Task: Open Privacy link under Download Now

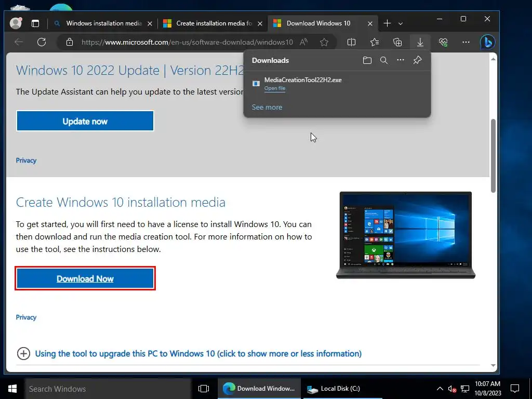Action: pyautogui.click(x=26, y=317)
